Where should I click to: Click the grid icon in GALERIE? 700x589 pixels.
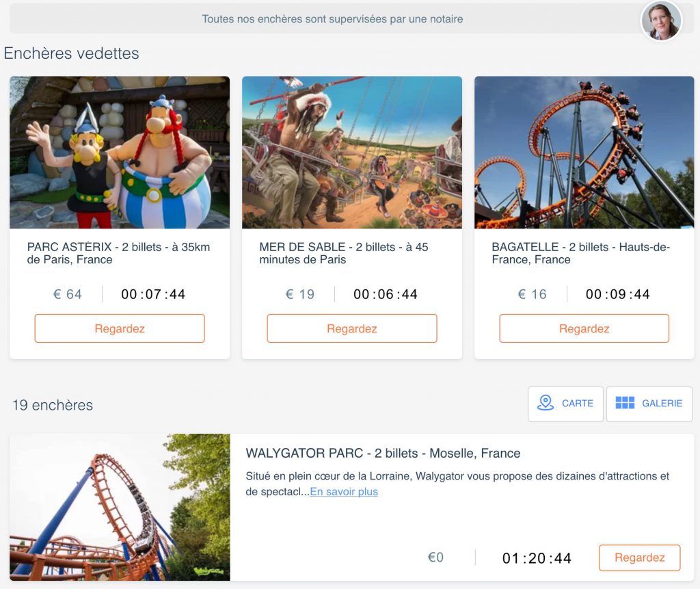coord(625,403)
